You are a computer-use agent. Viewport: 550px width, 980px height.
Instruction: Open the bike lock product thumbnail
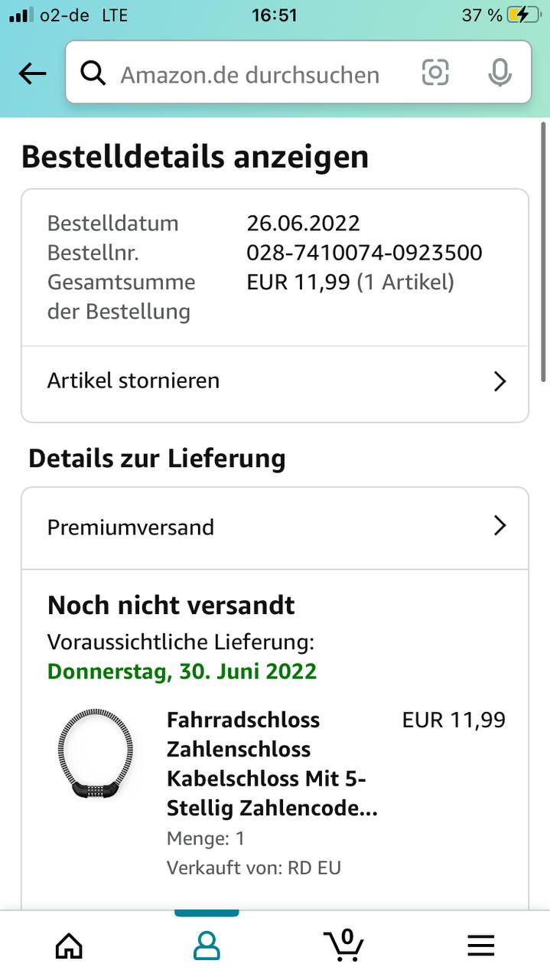tap(96, 756)
